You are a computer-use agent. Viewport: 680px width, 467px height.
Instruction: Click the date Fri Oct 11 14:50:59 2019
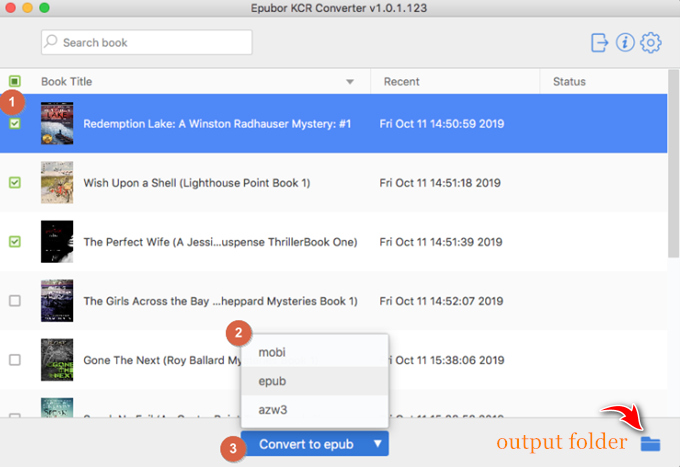(x=441, y=124)
